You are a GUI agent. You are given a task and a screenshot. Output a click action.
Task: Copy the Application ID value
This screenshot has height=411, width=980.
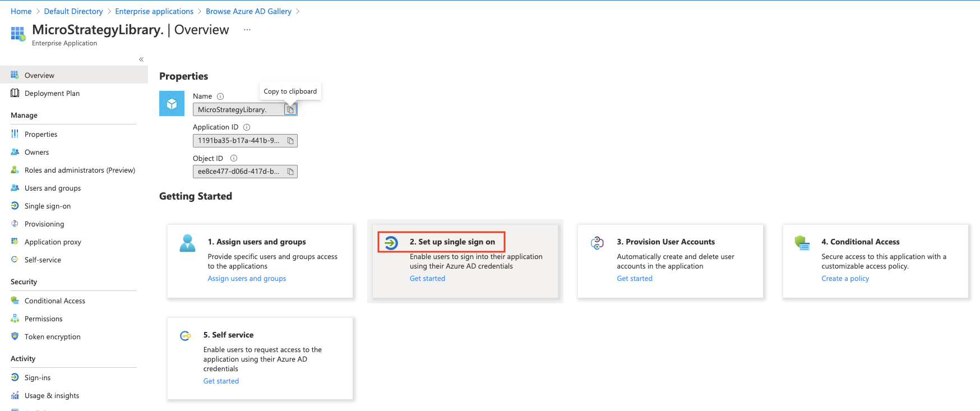point(290,141)
